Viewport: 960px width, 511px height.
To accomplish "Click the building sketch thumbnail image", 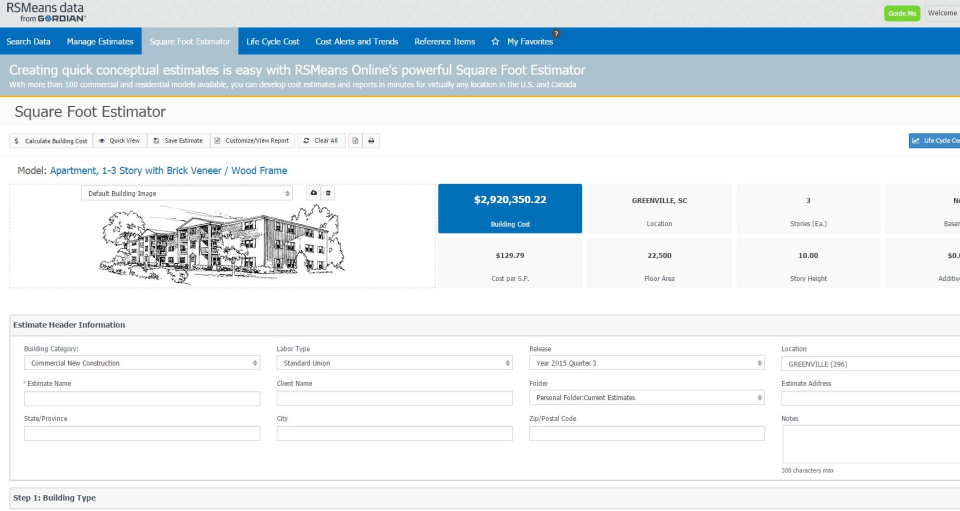I will (x=222, y=244).
